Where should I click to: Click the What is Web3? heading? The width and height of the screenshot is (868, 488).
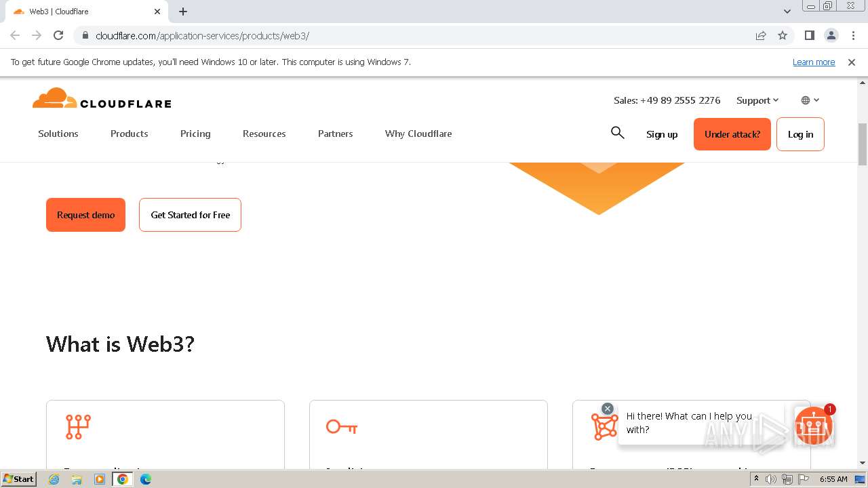tap(120, 344)
